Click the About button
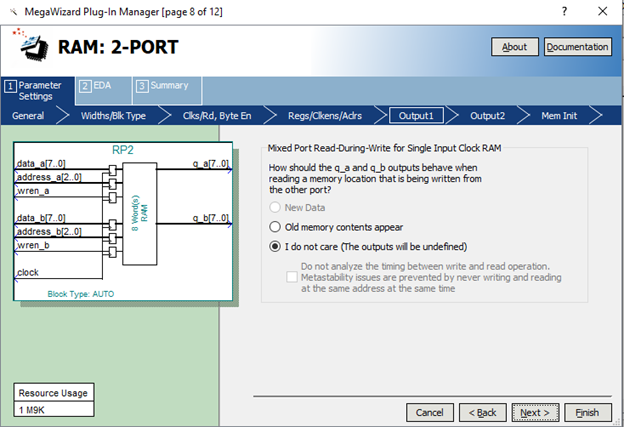 pos(514,47)
